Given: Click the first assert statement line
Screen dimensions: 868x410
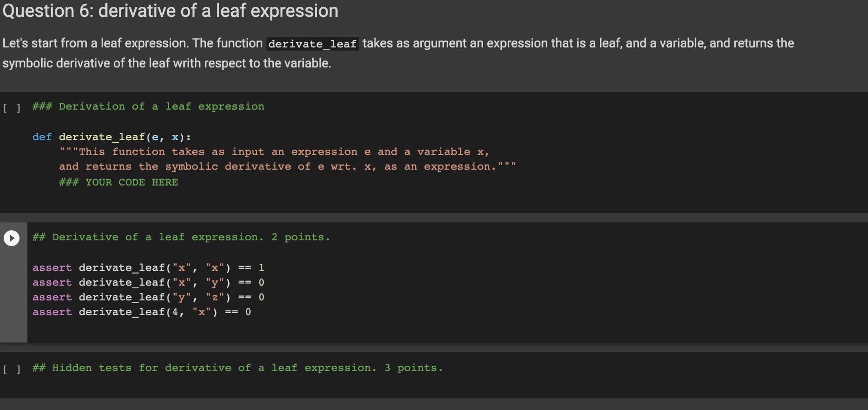Looking at the screenshot, I should [148, 268].
